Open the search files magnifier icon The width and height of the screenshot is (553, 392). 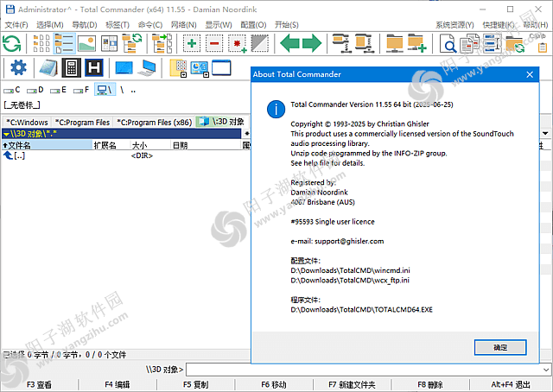(x=448, y=44)
